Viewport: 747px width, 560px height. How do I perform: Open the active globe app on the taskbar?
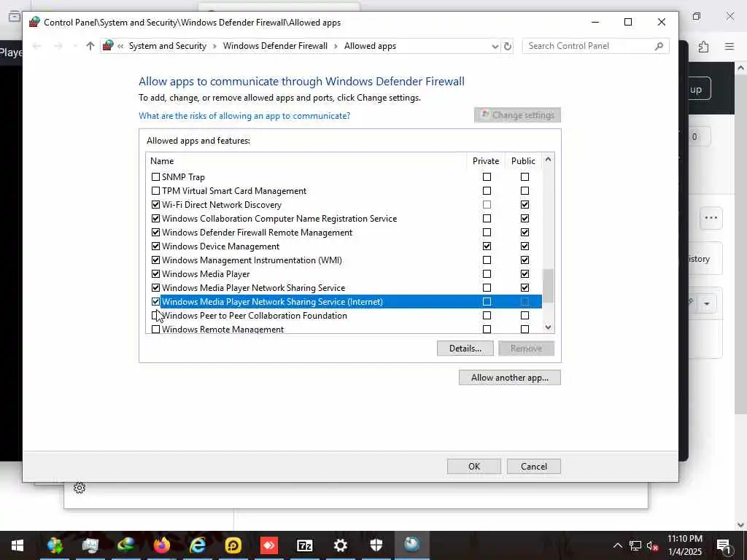pyautogui.click(x=411, y=544)
